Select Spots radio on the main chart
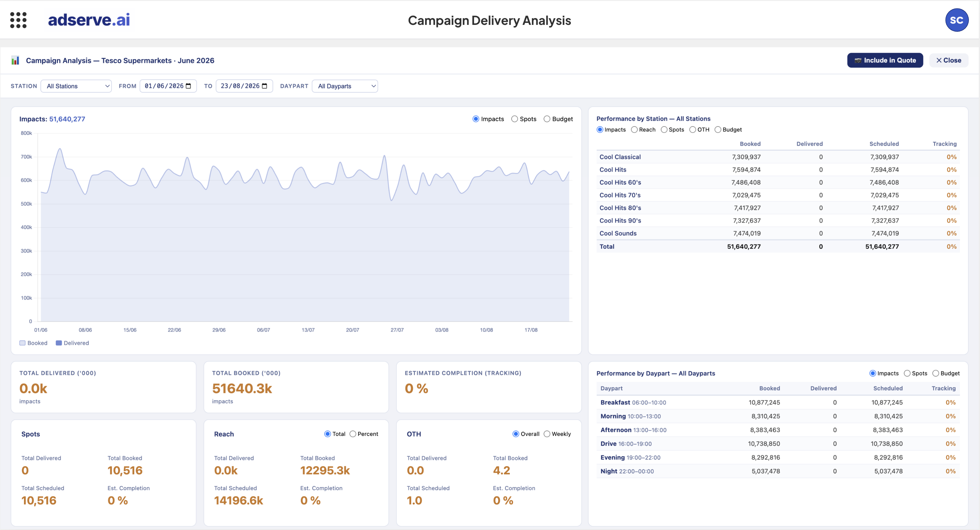The image size is (980, 530). pyautogui.click(x=514, y=119)
